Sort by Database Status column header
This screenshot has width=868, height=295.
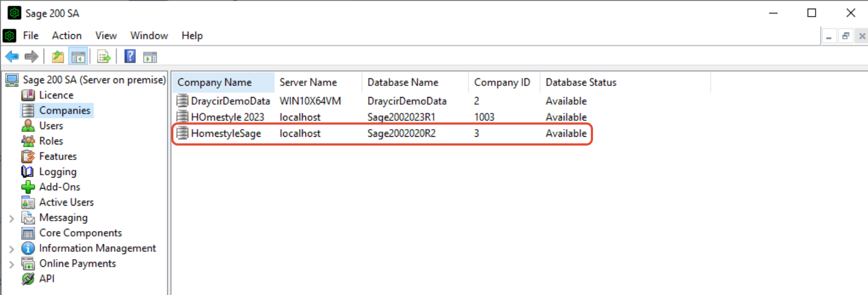point(625,82)
